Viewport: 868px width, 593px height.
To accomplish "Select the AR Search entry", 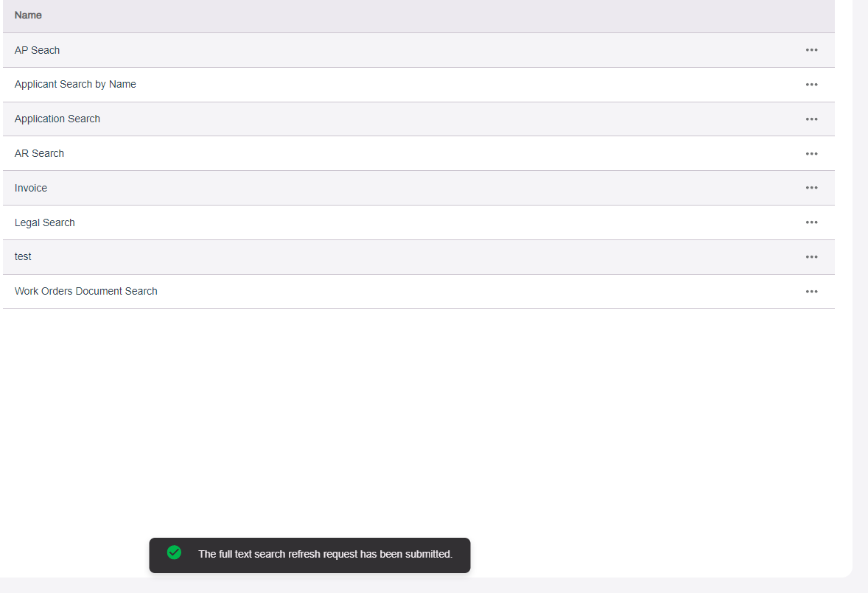I will coord(39,153).
